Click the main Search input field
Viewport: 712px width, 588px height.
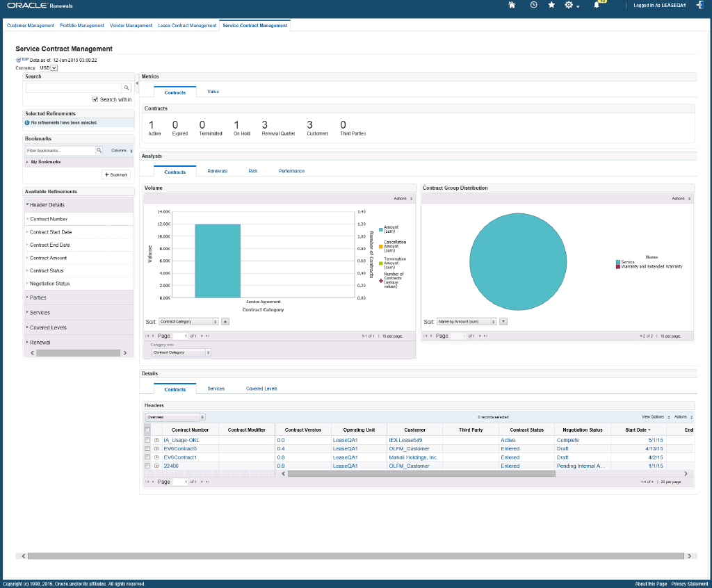click(x=74, y=88)
